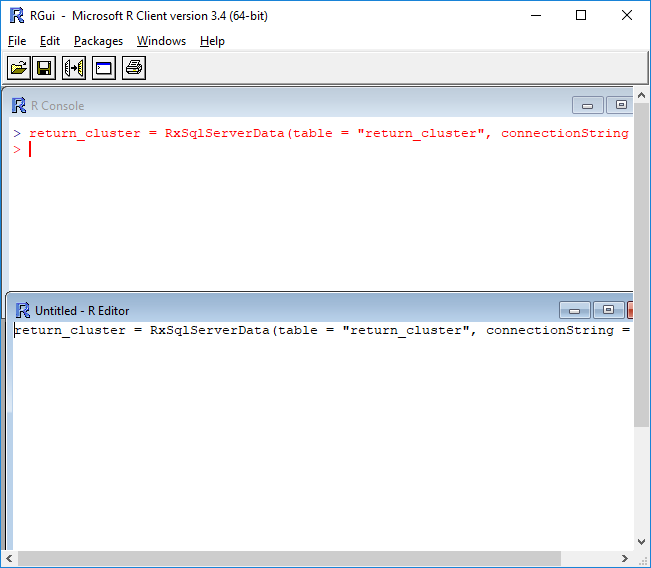Screen dimensions: 651x568
Task: Open the File menu
Action: coord(17,41)
